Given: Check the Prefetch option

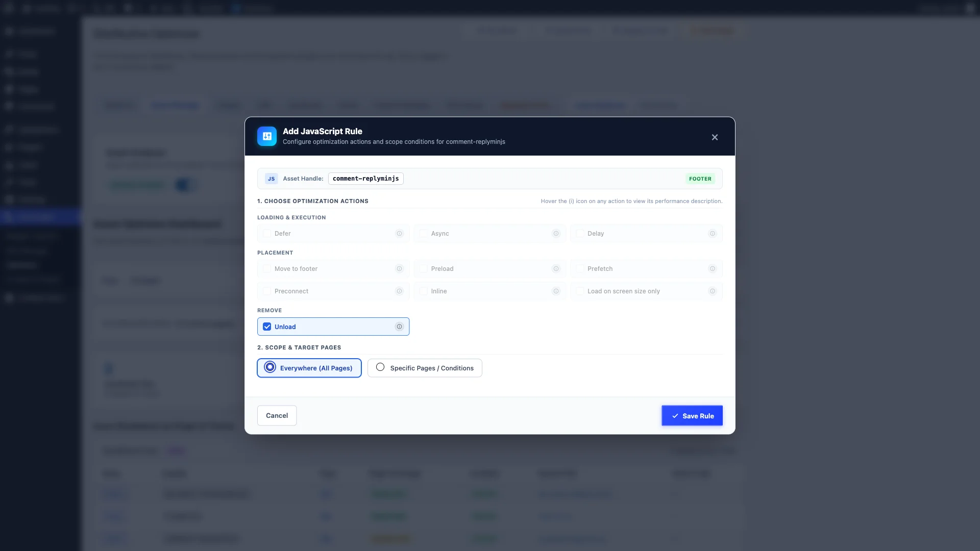Looking at the screenshot, I should point(580,269).
